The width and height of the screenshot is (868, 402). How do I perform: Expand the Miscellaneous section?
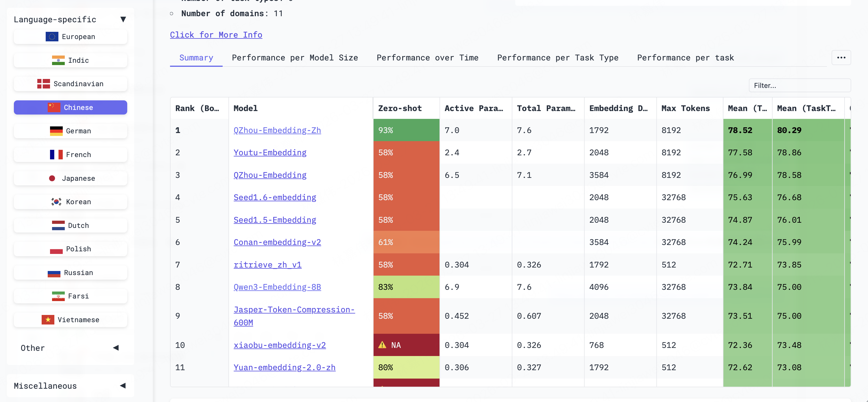[x=123, y=386]
